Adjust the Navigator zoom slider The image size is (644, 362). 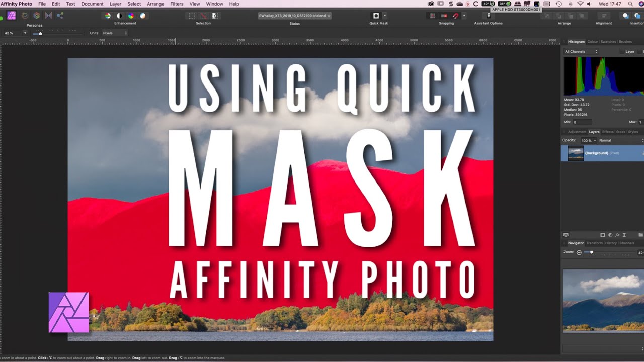click(609, 252)
